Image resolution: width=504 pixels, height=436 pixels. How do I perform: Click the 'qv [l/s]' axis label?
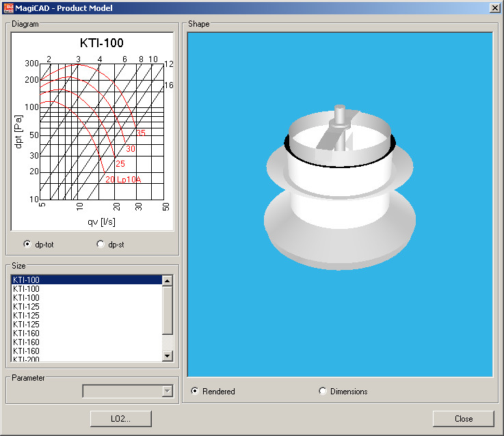coord(101,221)
